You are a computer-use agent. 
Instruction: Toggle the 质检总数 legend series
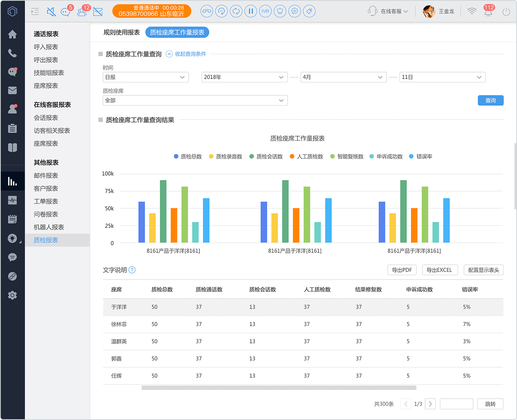point(188,156)
